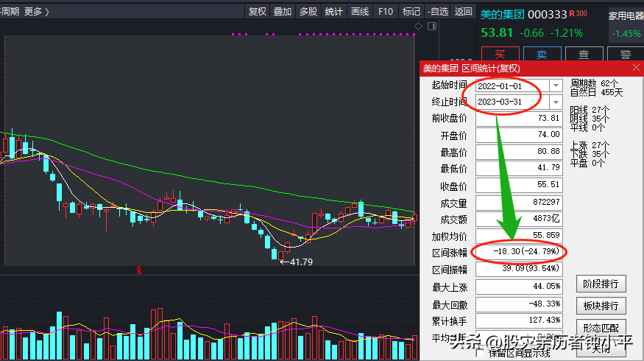Close the 区间统计 dialog
Screen dimensions: 644x361
pyautogui.click(x=636, y=68)
